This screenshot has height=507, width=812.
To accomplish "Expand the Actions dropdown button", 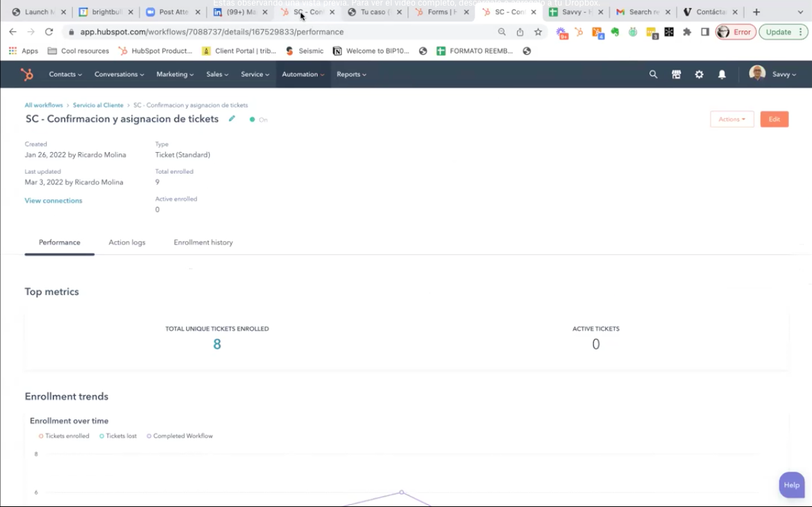I will 731,119.
